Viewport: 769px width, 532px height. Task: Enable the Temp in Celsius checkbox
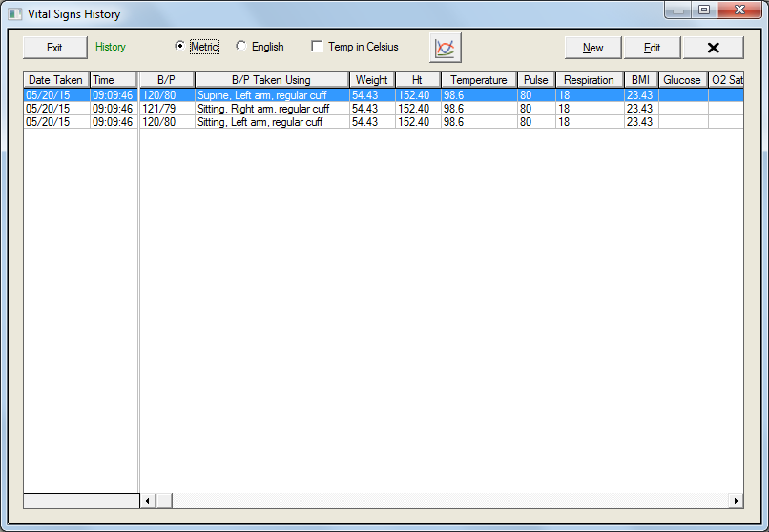point(317,47)
